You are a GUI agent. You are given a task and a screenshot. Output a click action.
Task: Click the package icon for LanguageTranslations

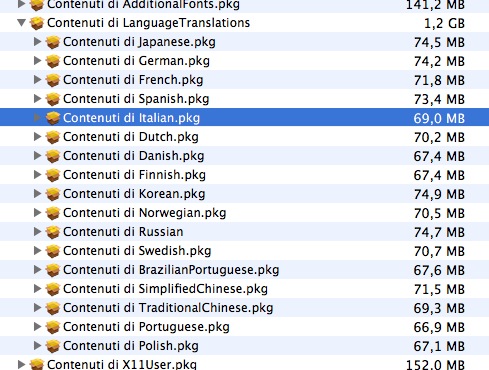[x=37, y=23]
